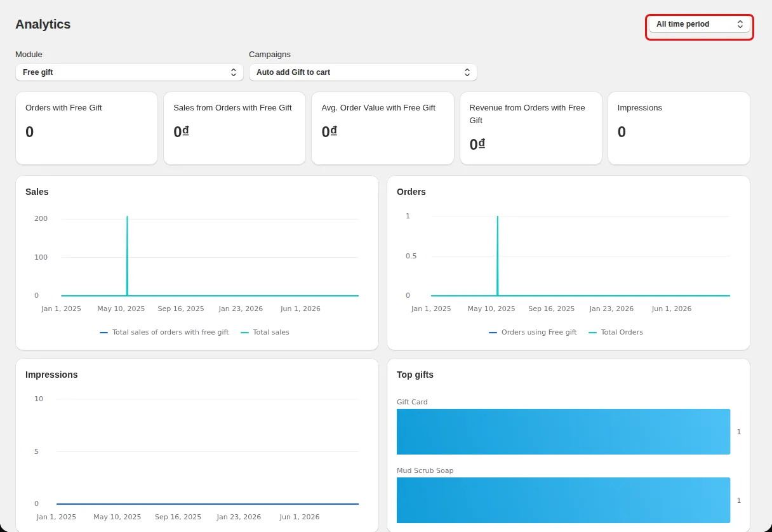Click the Mud Scrub Soap bar in Top gifts
This screenshot has width=772, height=532.
point(563,500)
